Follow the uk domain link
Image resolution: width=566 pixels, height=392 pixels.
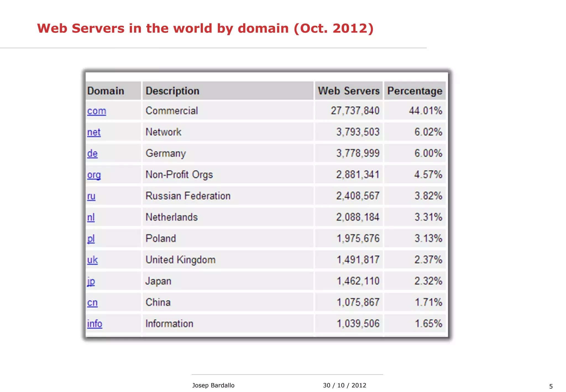point(92,260)
